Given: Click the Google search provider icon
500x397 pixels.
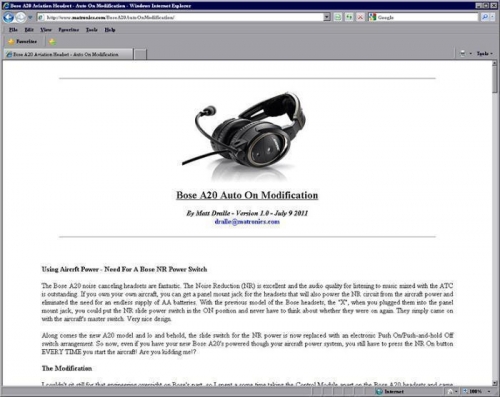Looking at the screenshot, I should tap(372, 17).
